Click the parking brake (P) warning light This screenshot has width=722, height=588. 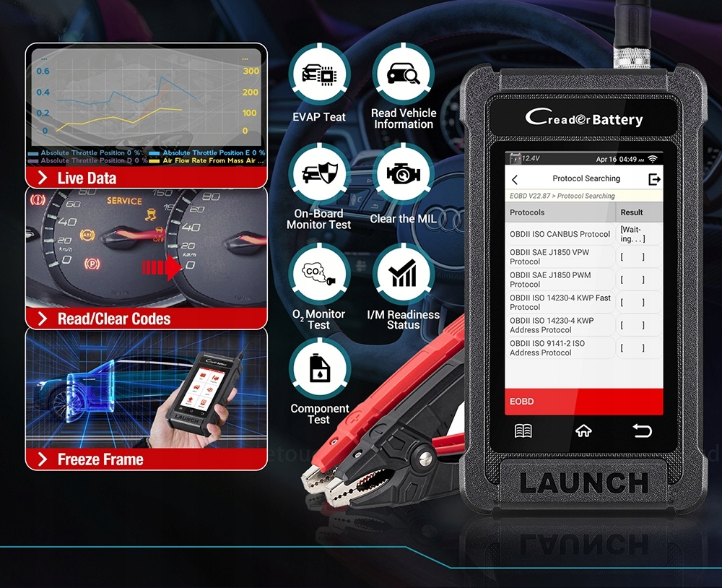92,264
